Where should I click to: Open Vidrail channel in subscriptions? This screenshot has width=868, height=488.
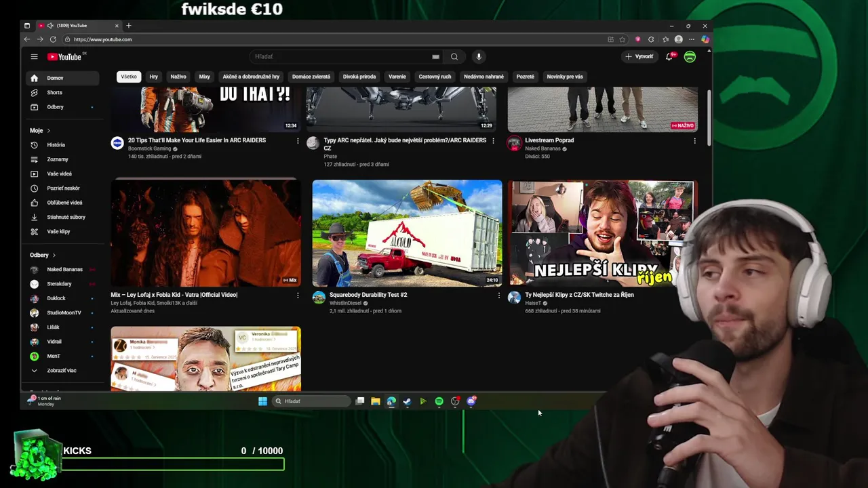pos(61,342)
